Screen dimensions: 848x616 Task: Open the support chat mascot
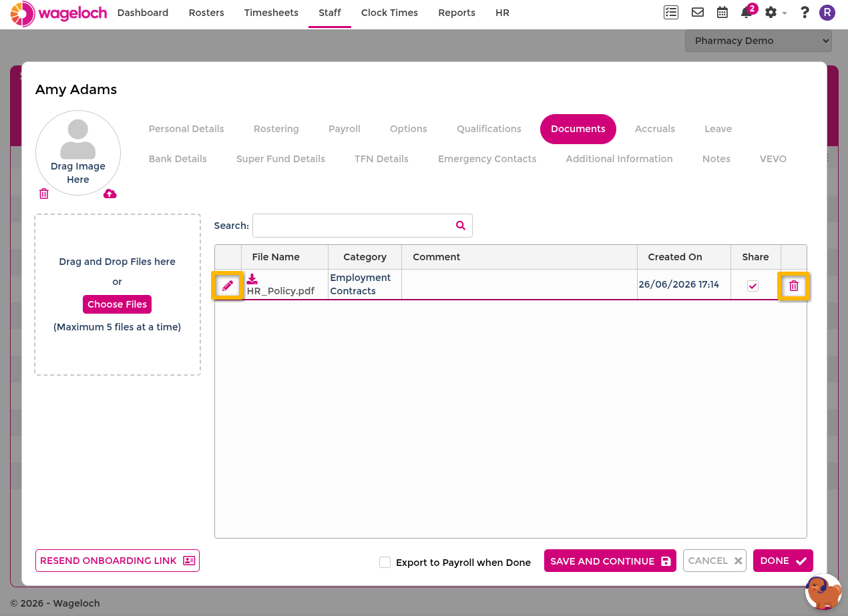[x=824, y=591]
